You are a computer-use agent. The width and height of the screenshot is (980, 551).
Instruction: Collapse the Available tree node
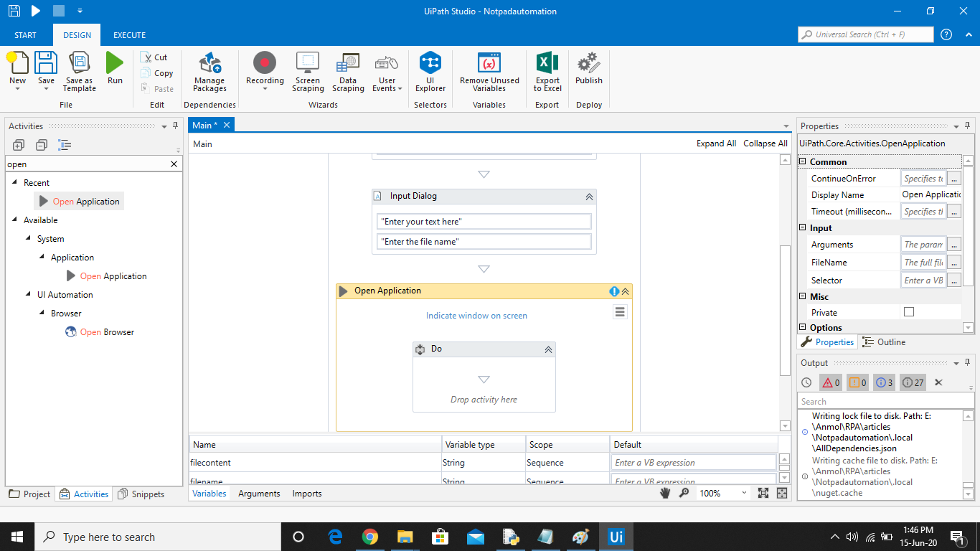coord(14,220)
